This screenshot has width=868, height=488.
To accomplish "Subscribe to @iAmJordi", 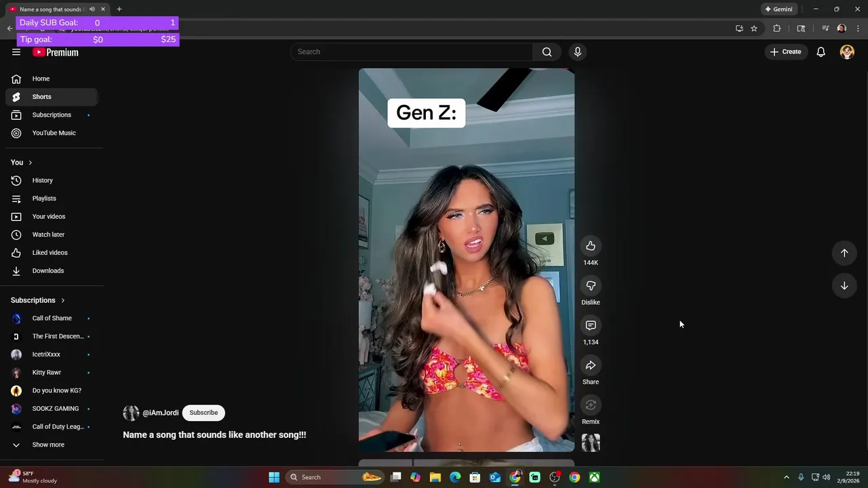I will tap(203, 413).
